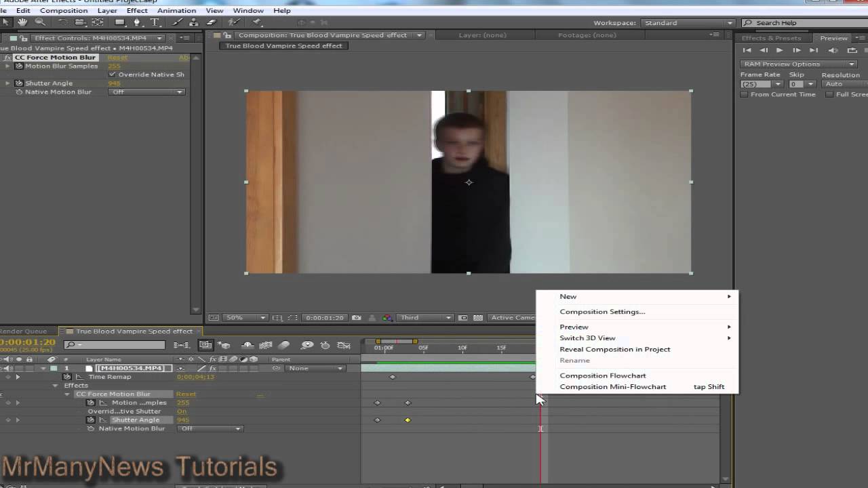Toggle Time Remap stopwatch in timeline
Viewport: 868px width, 488px height.
pyautogui.click(x=67, y=377)
